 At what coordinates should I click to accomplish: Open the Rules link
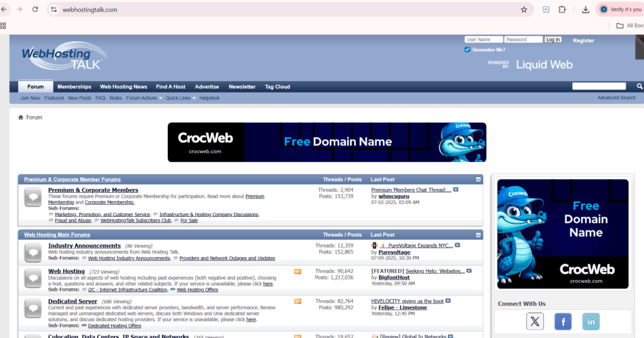[x=116, y=98]
